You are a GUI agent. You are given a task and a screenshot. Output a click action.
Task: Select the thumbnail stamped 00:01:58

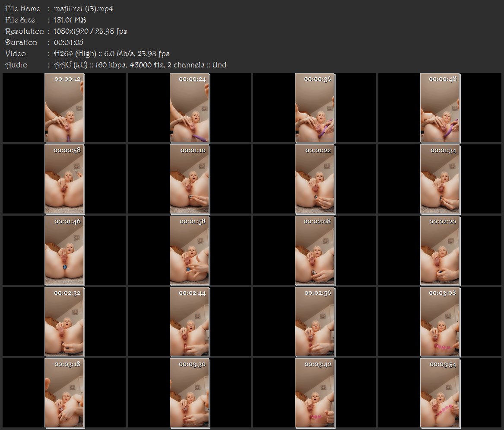click(190, 251)
